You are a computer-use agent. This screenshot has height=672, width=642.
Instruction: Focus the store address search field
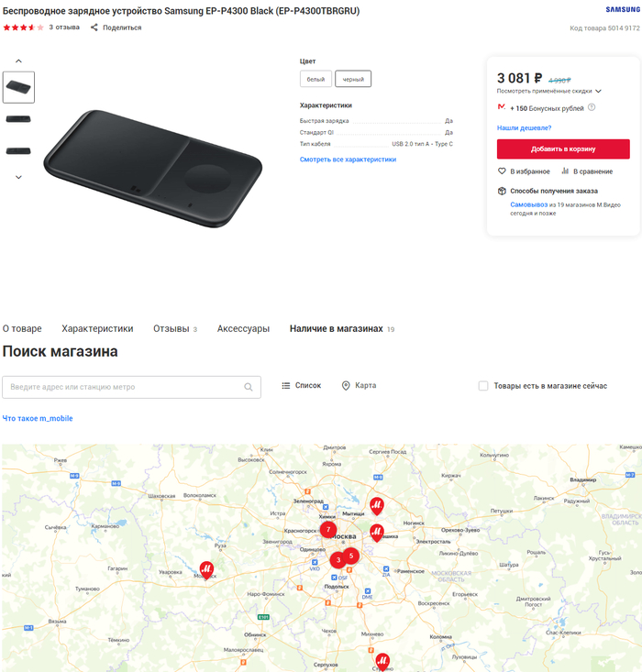click(132, 387)
